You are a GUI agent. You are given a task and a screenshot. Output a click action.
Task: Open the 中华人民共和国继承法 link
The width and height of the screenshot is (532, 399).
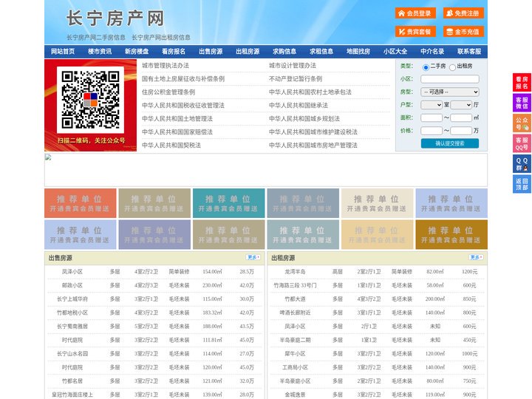point(299,105)
